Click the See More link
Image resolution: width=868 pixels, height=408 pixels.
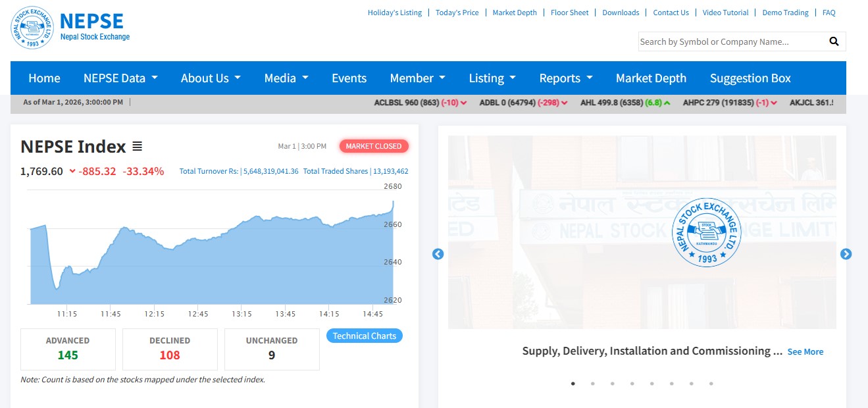[805, 352]
